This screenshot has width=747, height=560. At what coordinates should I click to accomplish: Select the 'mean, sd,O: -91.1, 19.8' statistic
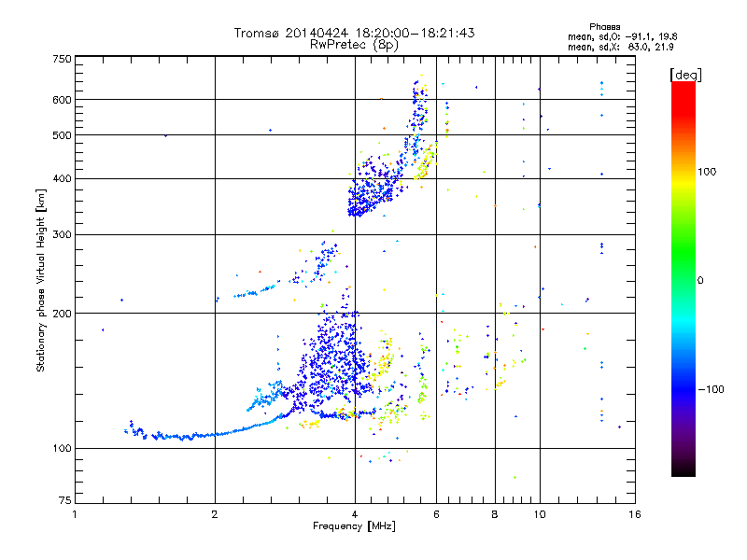point(622,36)
